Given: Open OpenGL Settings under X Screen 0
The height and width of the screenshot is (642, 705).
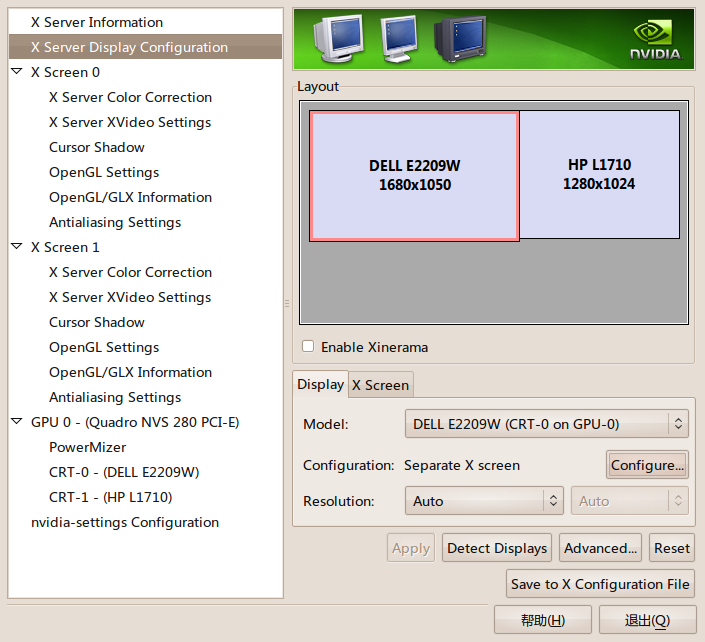Looking at the screenshot, I should (104, 172).
